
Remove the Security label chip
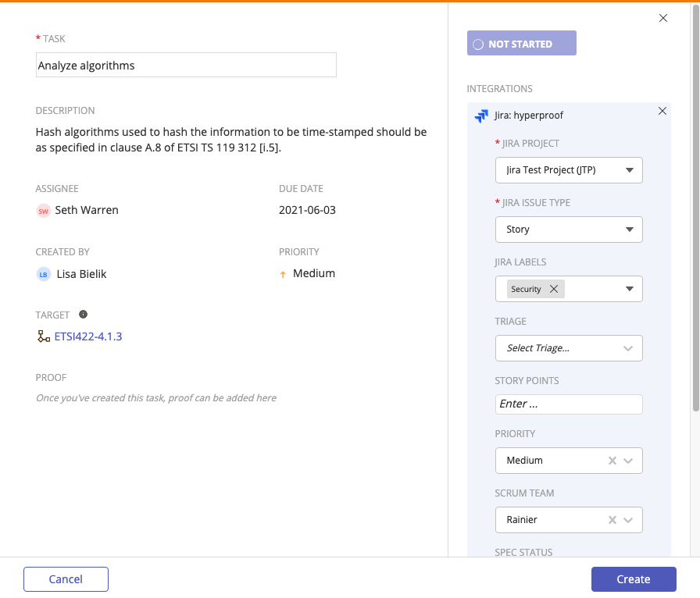pyautogui.click(x=554, y=289)
